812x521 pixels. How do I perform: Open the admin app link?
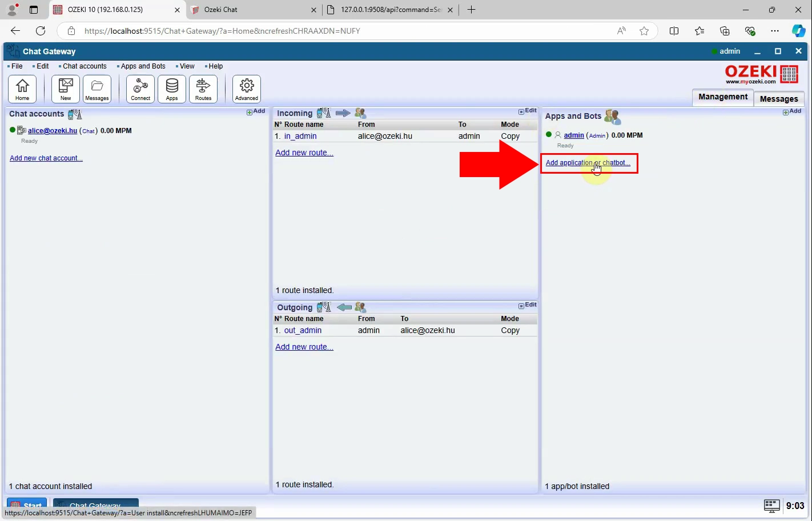pos(574,135)
